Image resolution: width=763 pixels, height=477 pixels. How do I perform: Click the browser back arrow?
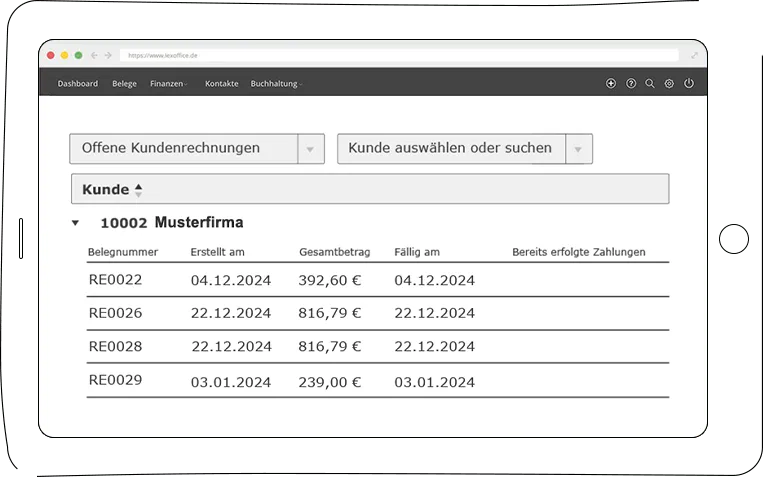(94, 55)
